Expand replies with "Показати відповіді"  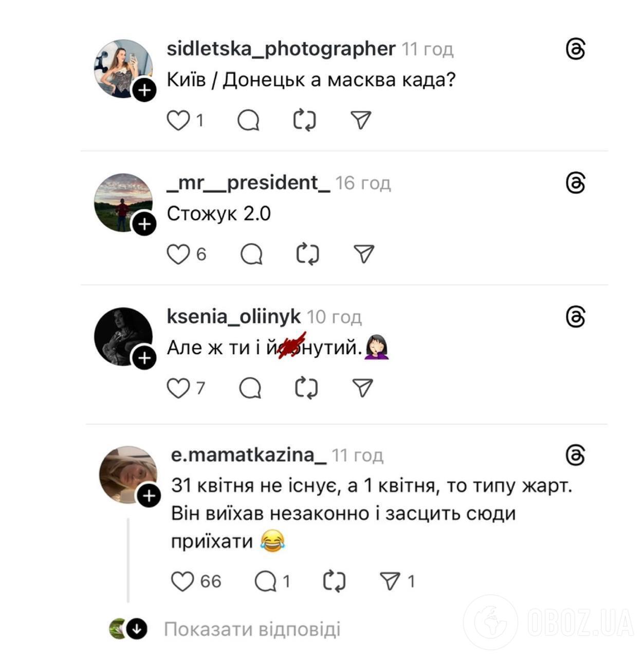252,629
